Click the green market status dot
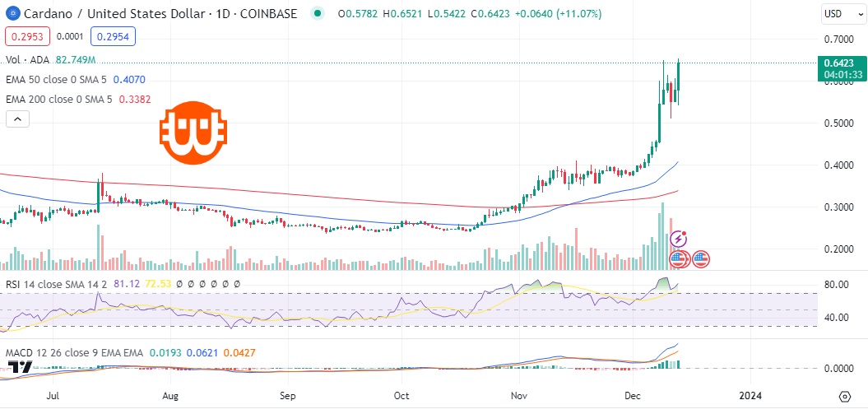The width and height of the screenshot is (868, 414). 317,13
